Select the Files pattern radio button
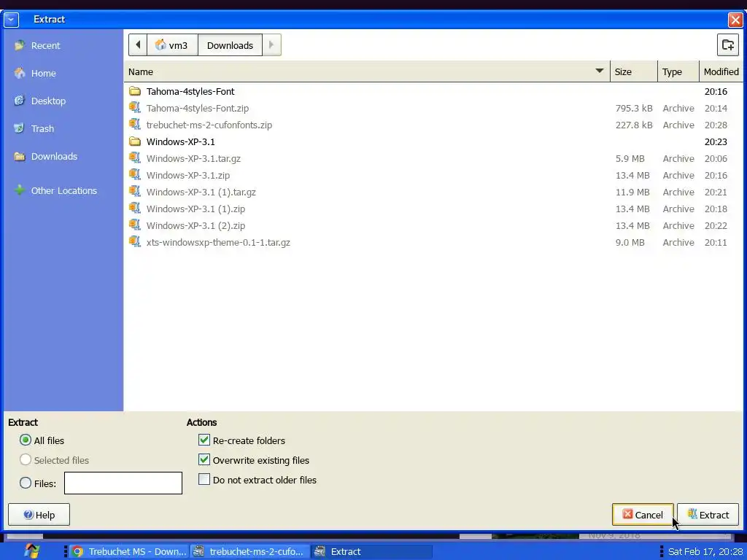 point(26,483)
